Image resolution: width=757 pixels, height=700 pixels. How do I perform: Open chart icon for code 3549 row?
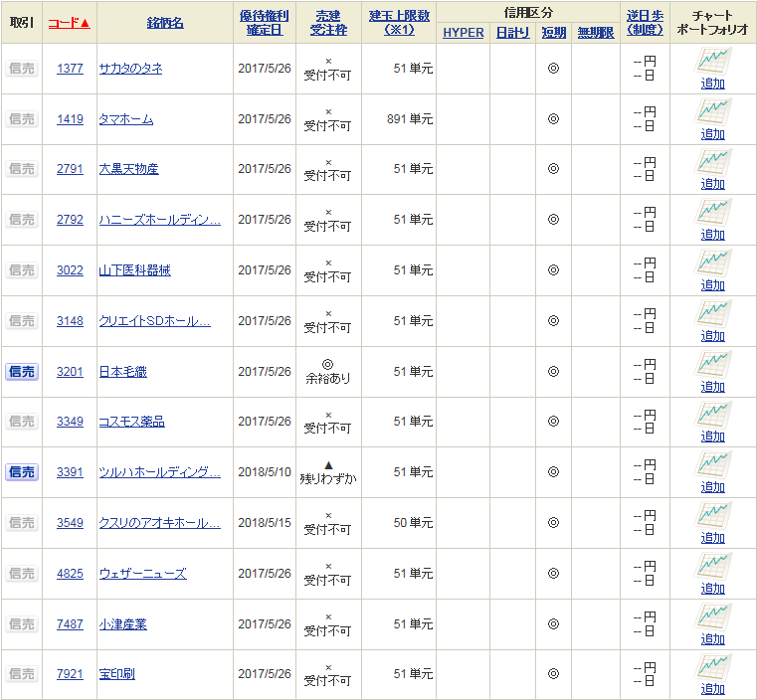(713, 516)
